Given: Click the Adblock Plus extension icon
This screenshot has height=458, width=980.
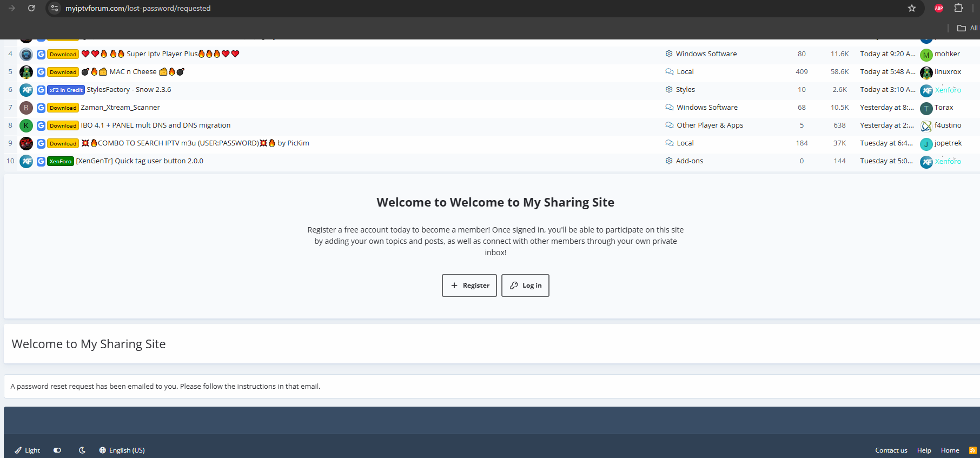Looking at the screenshot, I should [939, 8].
